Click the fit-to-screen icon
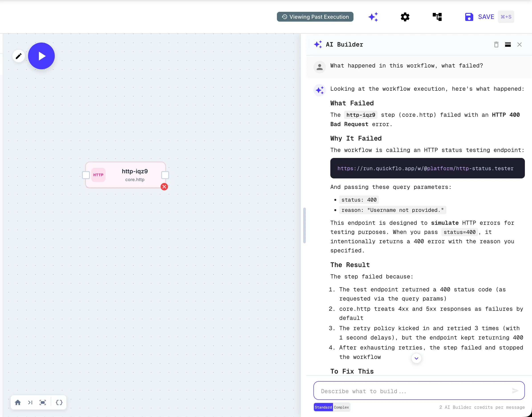 pos(43,402)
